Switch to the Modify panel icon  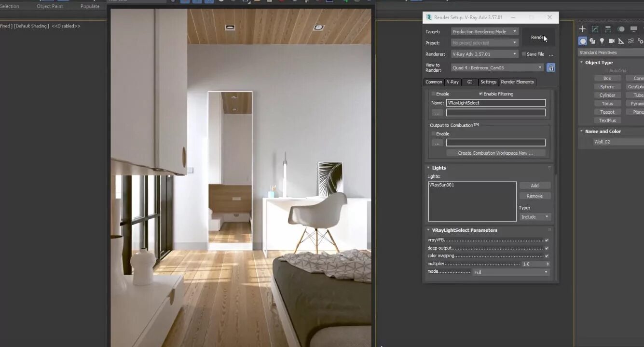(595, 29)
